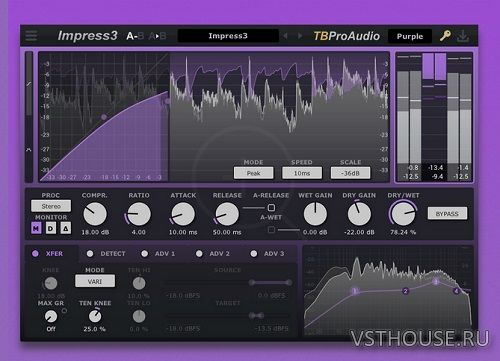
Task: Click the TEN LO knob
Action: (139, 316)
